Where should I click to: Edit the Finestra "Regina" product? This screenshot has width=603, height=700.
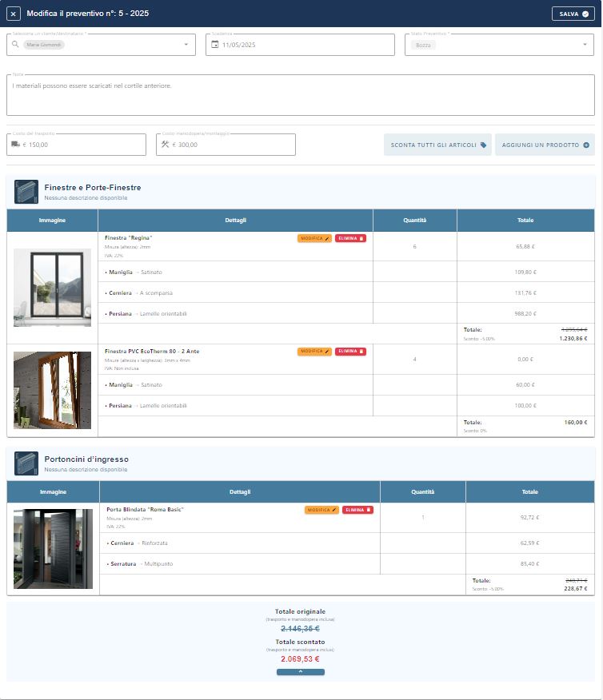(314, 238)
